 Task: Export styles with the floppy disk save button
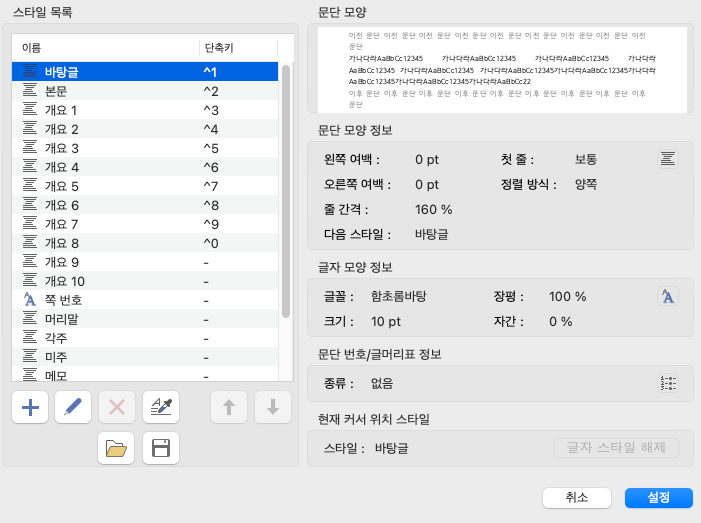click(x=161, y=448)
